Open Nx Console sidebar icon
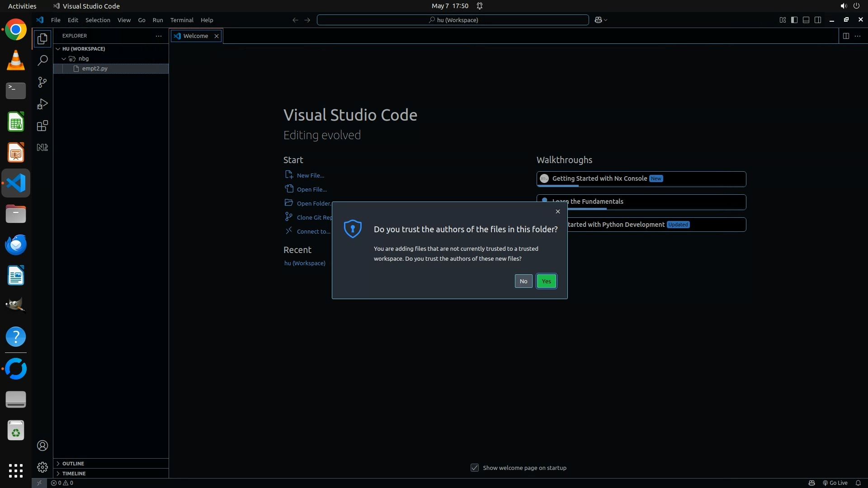 tap(42, 147)
